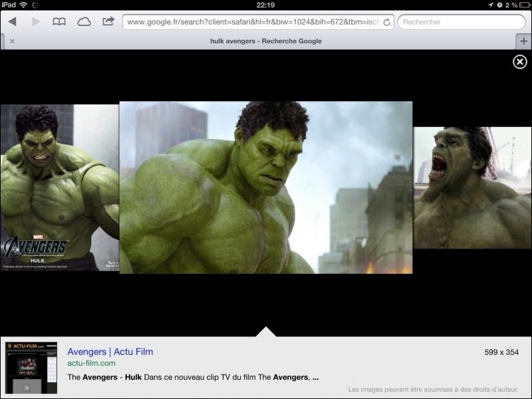Tap the Rechercher search field
The image size is (532, 399).
coord(462,22)
